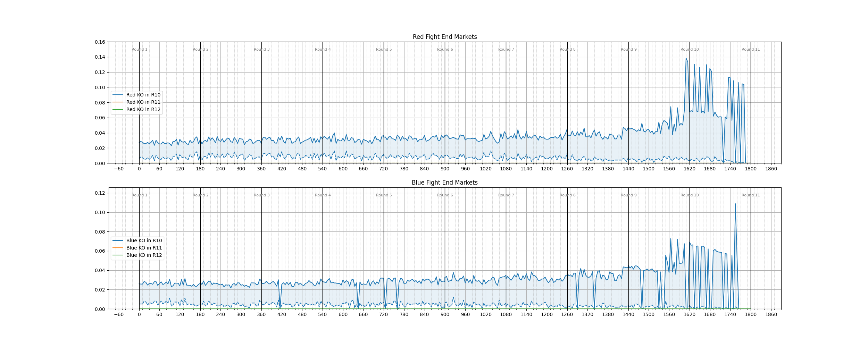Click 'Round 5' marker label in Red chart
The width and height of the screenshot is (868, 347).
384,49
